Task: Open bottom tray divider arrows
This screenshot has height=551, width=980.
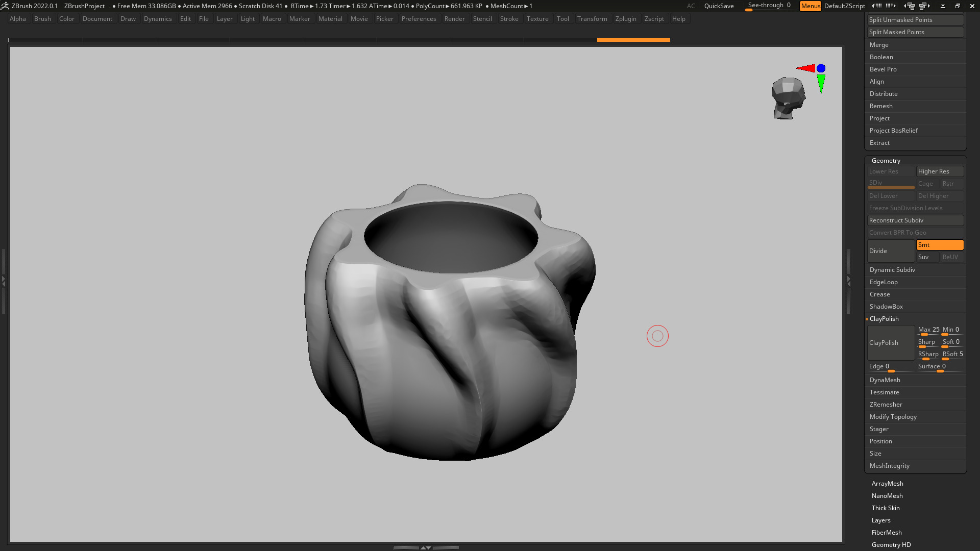Action: tap(426, 547)
